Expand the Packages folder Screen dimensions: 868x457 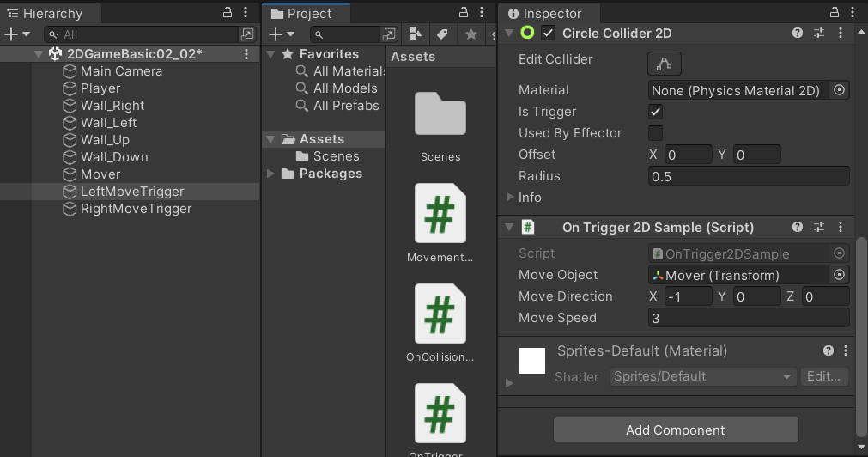(270, 174)
